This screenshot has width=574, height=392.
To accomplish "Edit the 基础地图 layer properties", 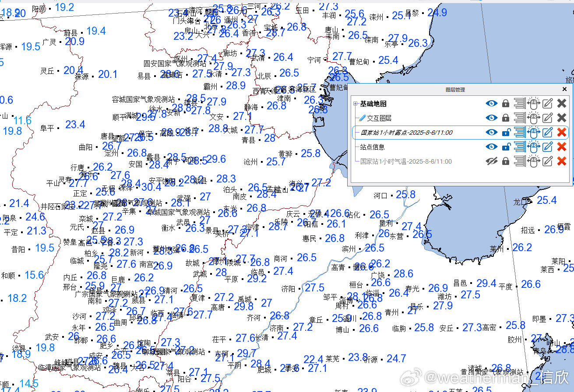I will pos(547,104).
